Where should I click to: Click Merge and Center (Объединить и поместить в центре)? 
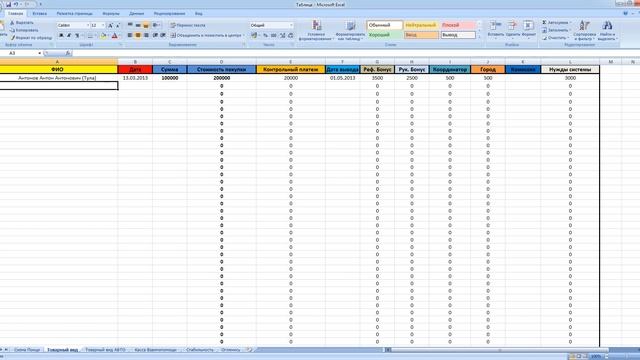click(207, 36)
